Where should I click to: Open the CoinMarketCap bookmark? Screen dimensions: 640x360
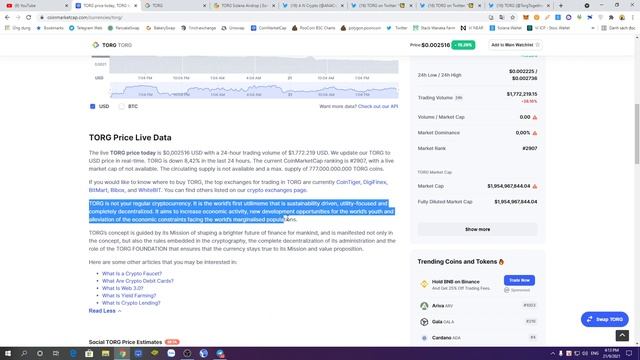coord(269,28)
